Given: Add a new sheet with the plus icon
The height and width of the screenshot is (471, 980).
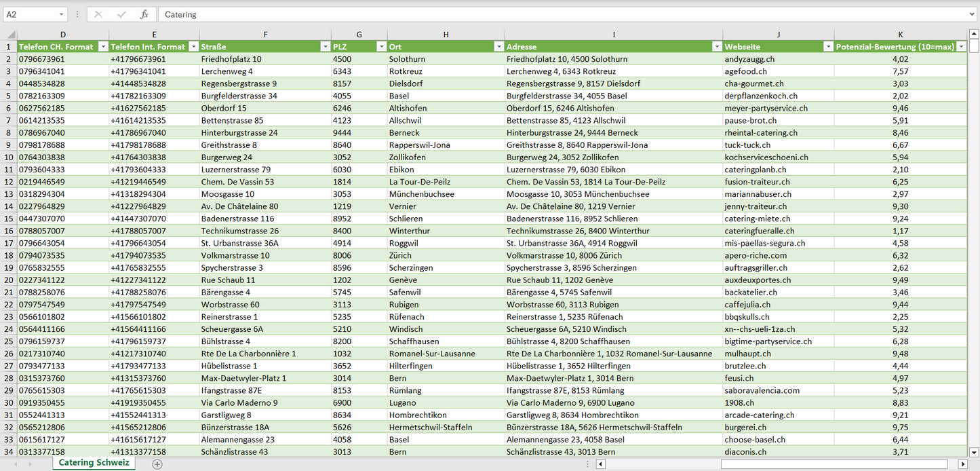Looking at the screenshot, I should (157, 464).
